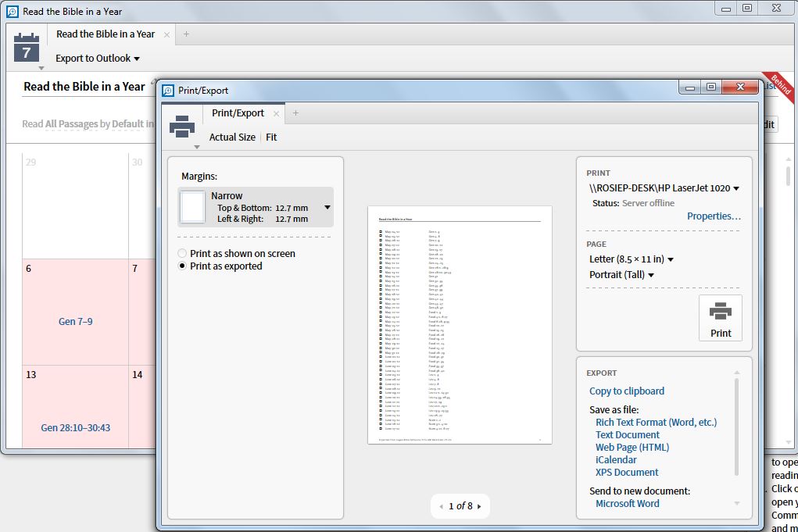
Task: Click Copy to clipboard link
Action: tap(627, 391)
